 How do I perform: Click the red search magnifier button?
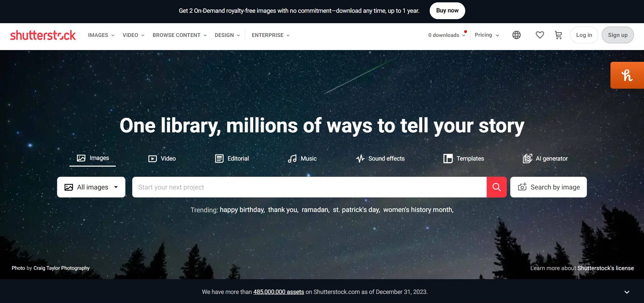[496, 187]
